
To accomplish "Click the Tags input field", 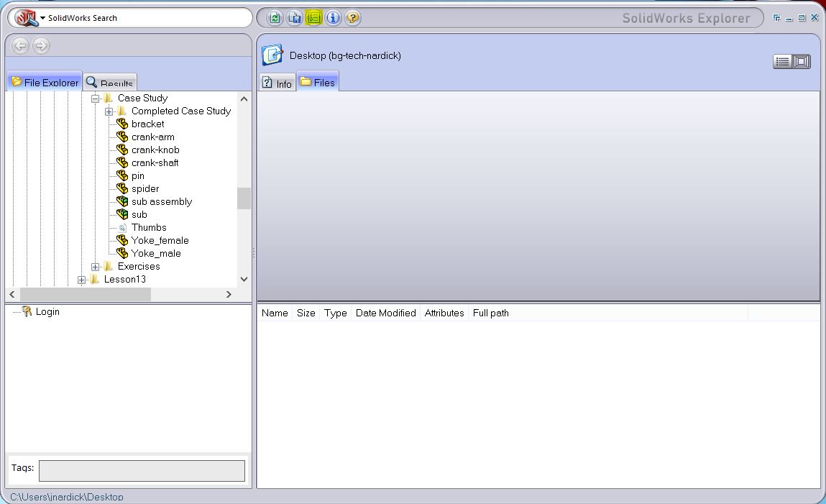I will (x=142, y=471).
